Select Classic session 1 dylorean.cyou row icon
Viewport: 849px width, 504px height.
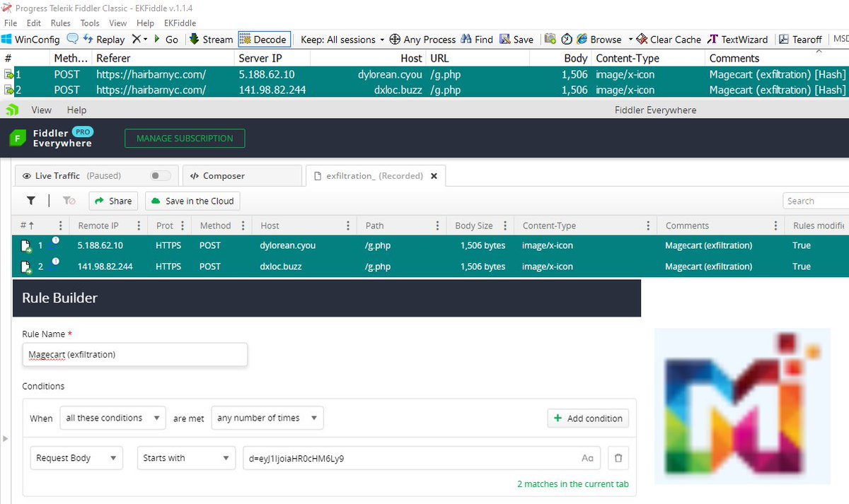point(9,74)
